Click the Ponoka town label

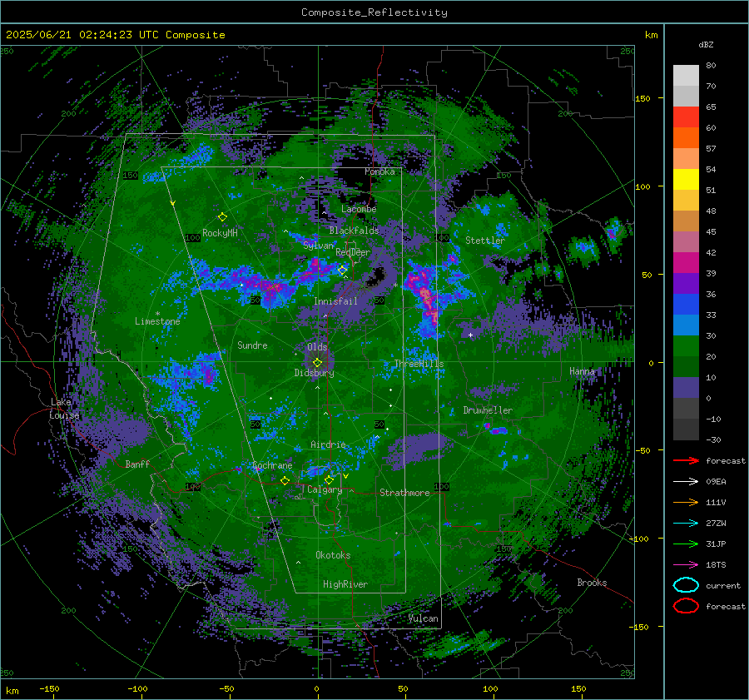click(379, 171)
